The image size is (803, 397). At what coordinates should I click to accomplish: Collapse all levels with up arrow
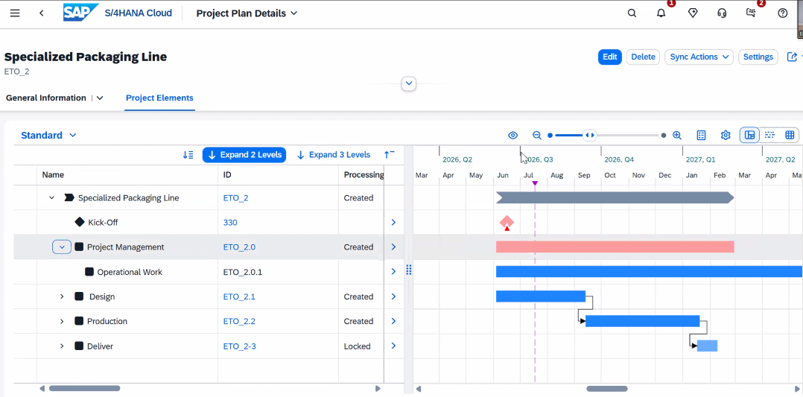(389, 155)
